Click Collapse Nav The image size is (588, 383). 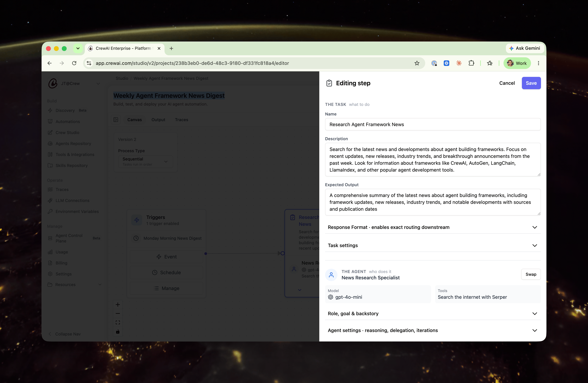click(x=64, y=334)
